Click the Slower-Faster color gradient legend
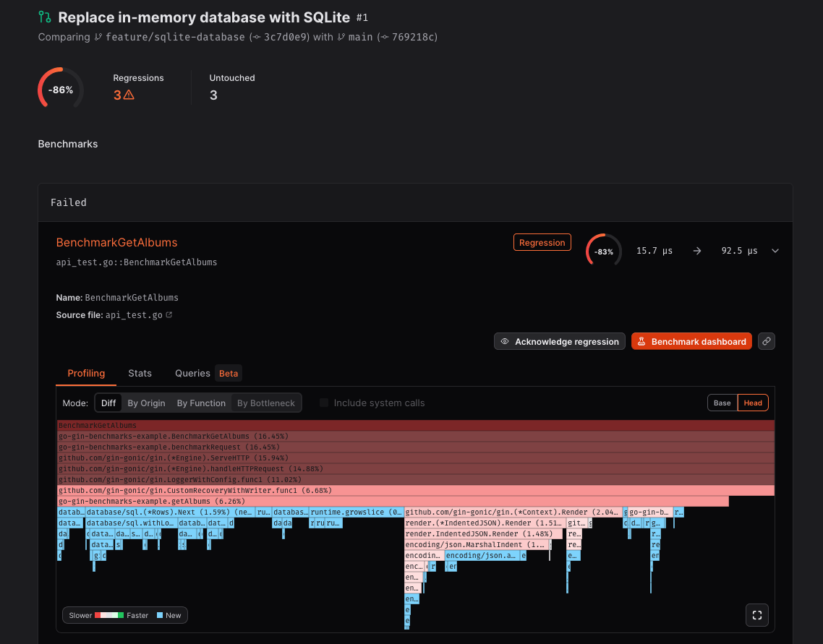823x644 pixels. point(109,615)
